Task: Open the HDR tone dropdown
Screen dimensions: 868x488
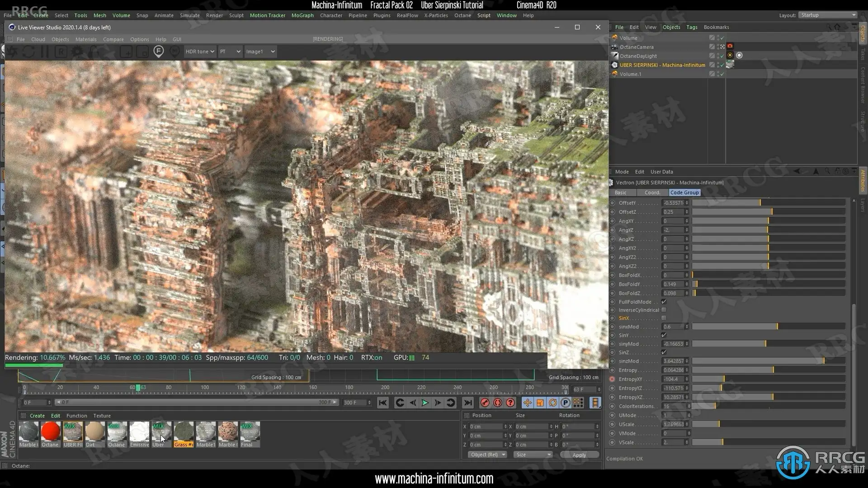Action: click(199, 52)
